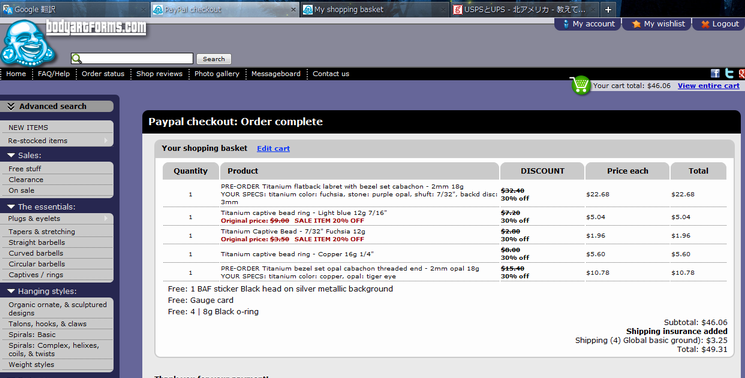Click Shipping insurance added text
Image resolution: width=745 pixels, height=378 pixels.
point(677,331)
